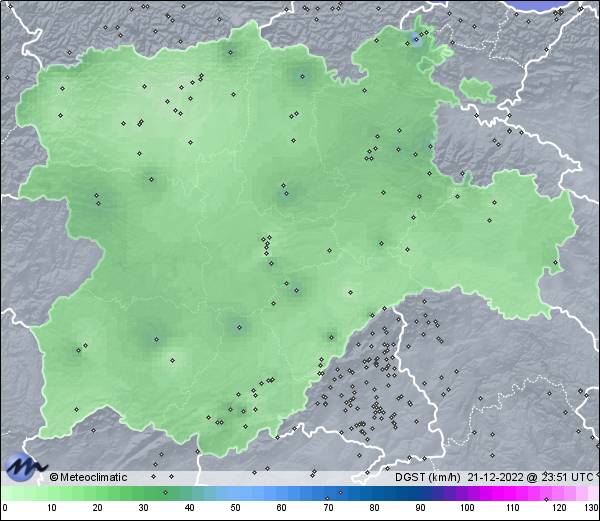Click the 130 value on wind scale
This screenshot has width=600, height=521.
(591, 508)
